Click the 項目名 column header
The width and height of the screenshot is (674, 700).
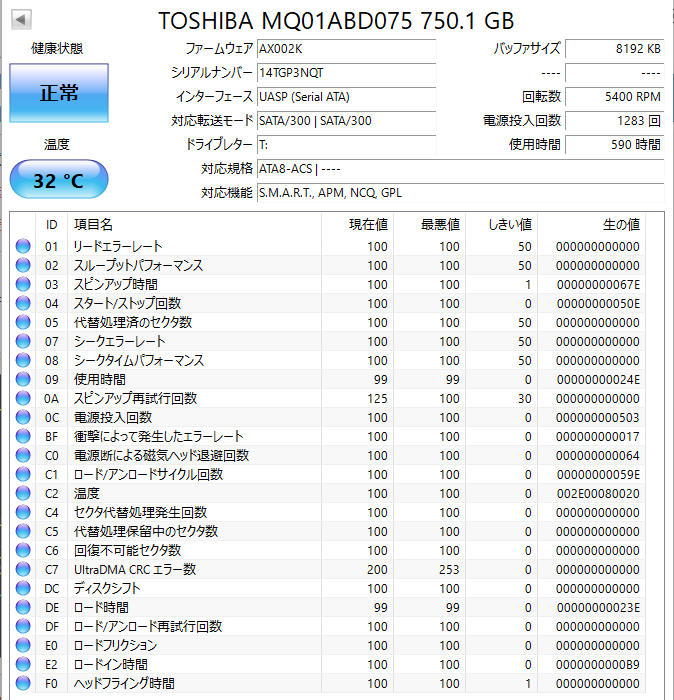tap(195, 225)
